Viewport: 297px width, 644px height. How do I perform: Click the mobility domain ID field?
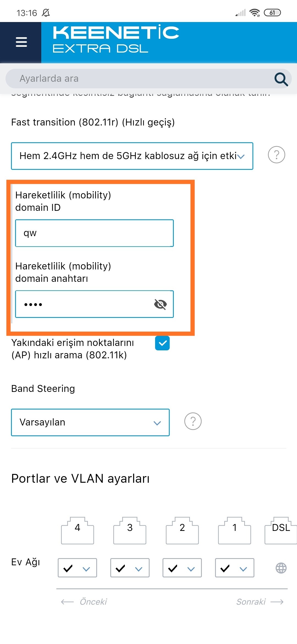94,233
